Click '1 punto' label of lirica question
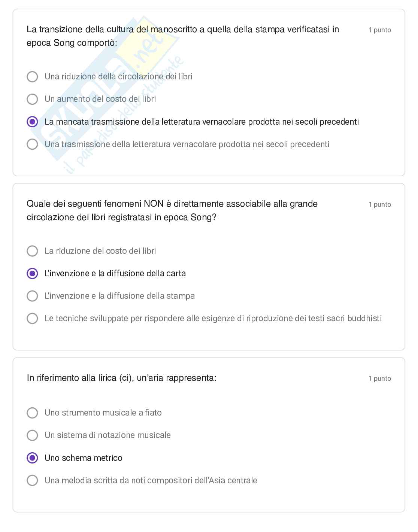418x532 pixels. coord(379,379)
